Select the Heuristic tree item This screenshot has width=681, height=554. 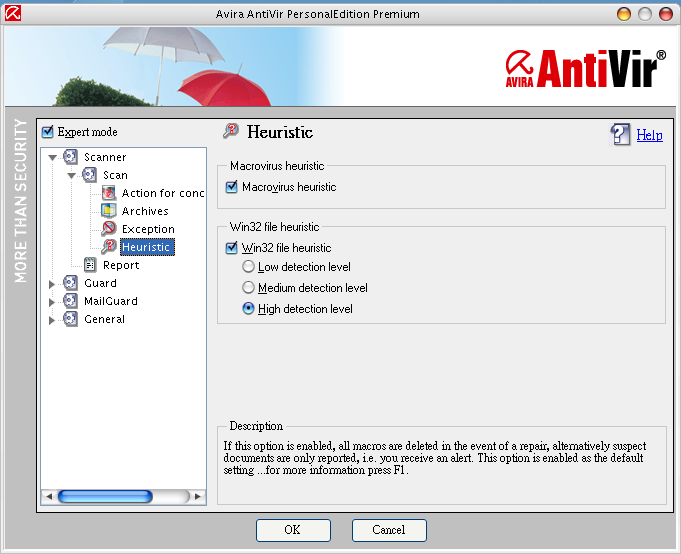pyautogui.click(x=147, y=247)
